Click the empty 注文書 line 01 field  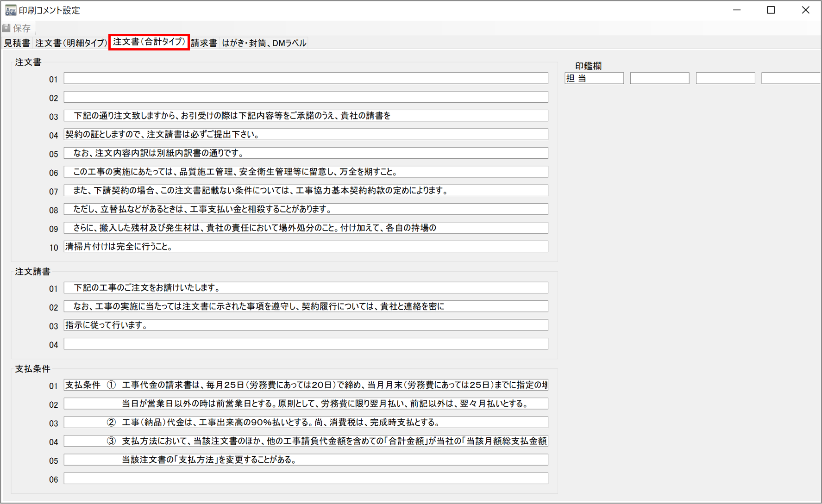(x=306, y=79)
